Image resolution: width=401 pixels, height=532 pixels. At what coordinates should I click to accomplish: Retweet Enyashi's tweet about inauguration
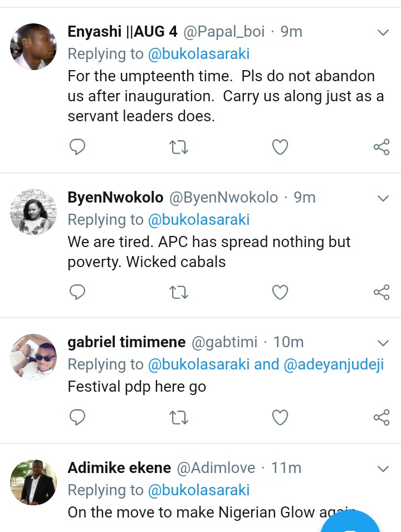[x=179, y=147]
